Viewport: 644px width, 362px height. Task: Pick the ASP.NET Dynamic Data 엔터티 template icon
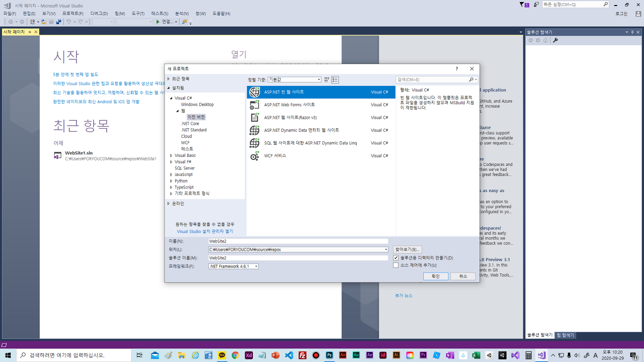[x=255, y=130]
